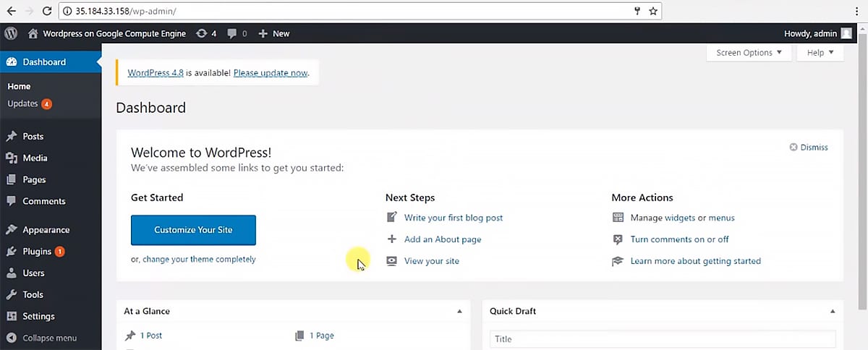
Task: Click the Please update now link
Action: pyautogui.click(x=271, y=73)
